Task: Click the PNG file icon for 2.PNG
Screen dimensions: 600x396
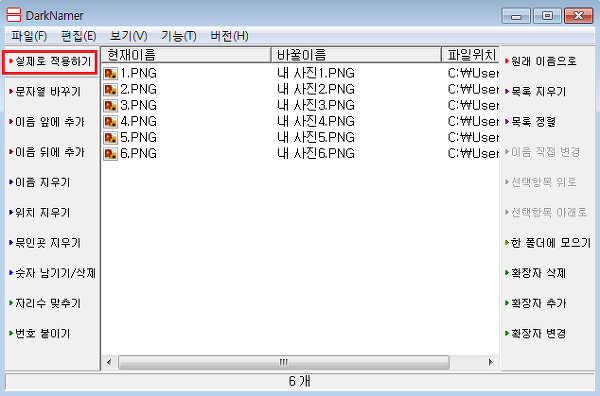Action: tap(111, 89)
